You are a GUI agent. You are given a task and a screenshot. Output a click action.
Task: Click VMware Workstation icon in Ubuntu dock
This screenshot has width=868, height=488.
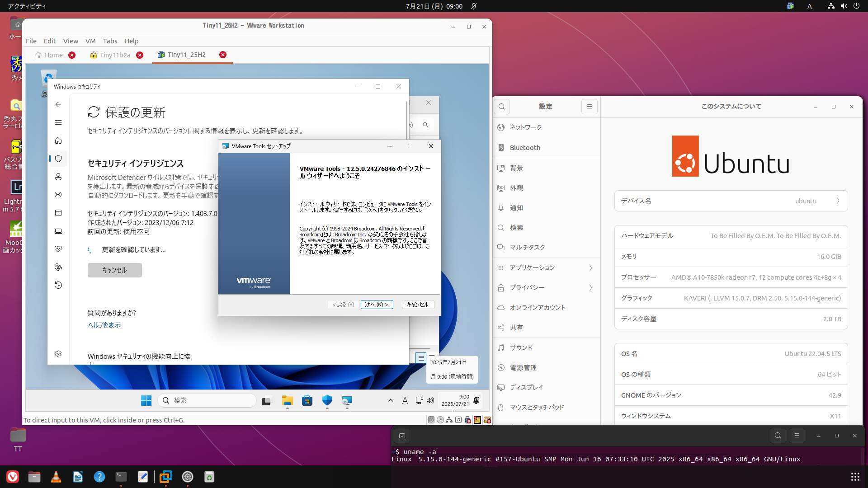point(166,477)
